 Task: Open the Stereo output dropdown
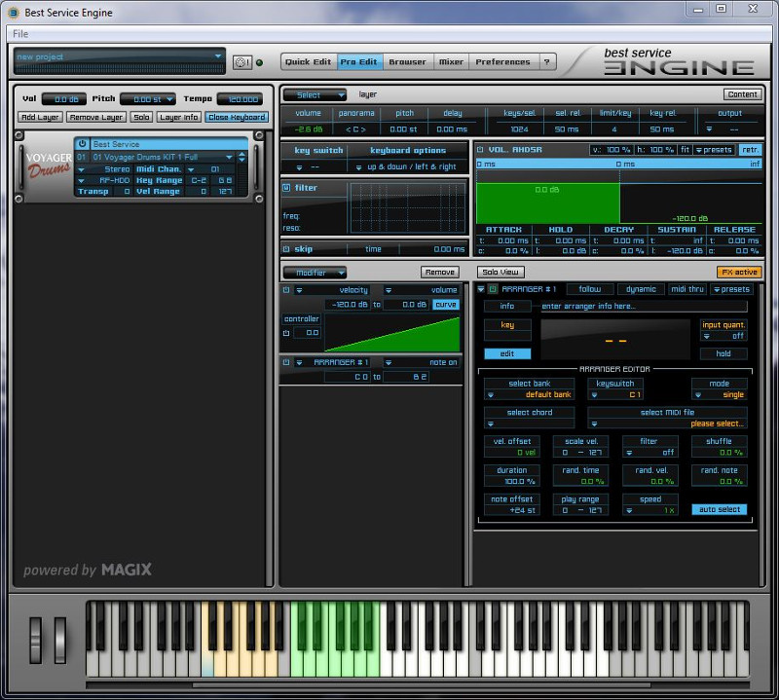[82, 169]
